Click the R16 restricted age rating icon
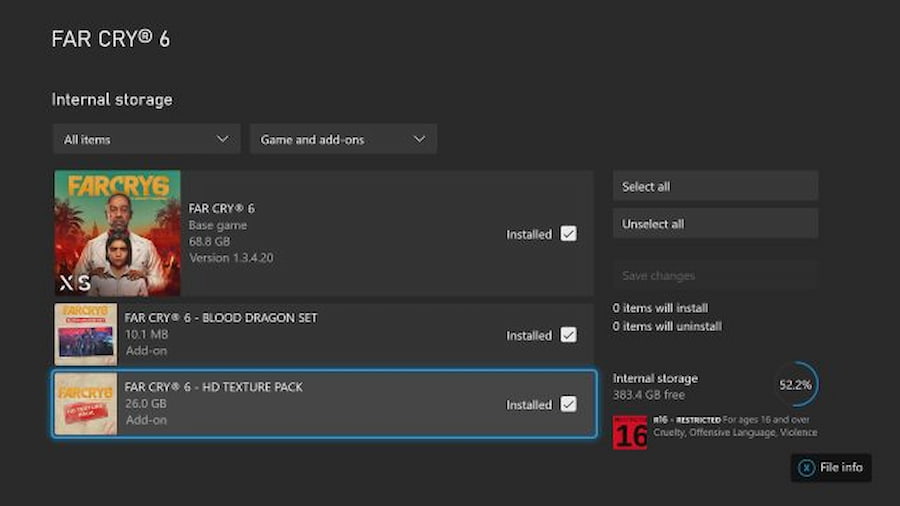The height and width of the screenshot is (506, 900). click(x=630, y=432)
